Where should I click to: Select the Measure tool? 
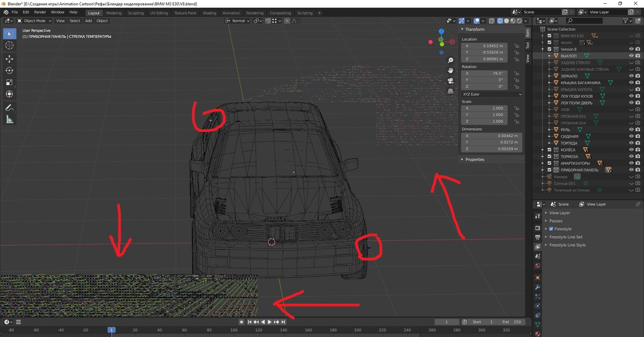pyautogui.click(x=9, y=120)
